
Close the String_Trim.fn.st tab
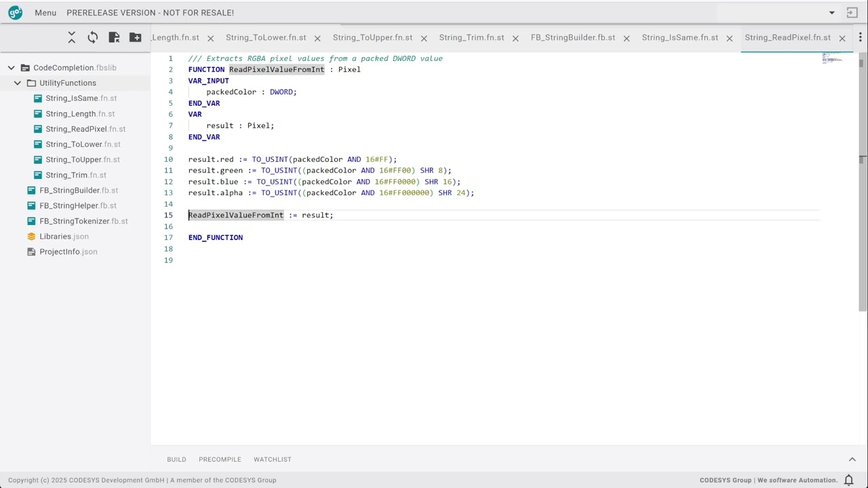point(515,39)
